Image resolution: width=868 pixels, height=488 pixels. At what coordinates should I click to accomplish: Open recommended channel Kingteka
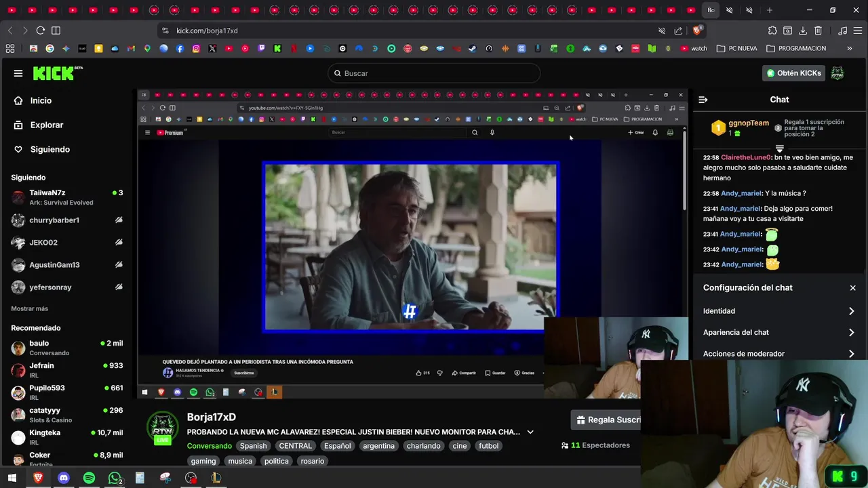[66, 437]
